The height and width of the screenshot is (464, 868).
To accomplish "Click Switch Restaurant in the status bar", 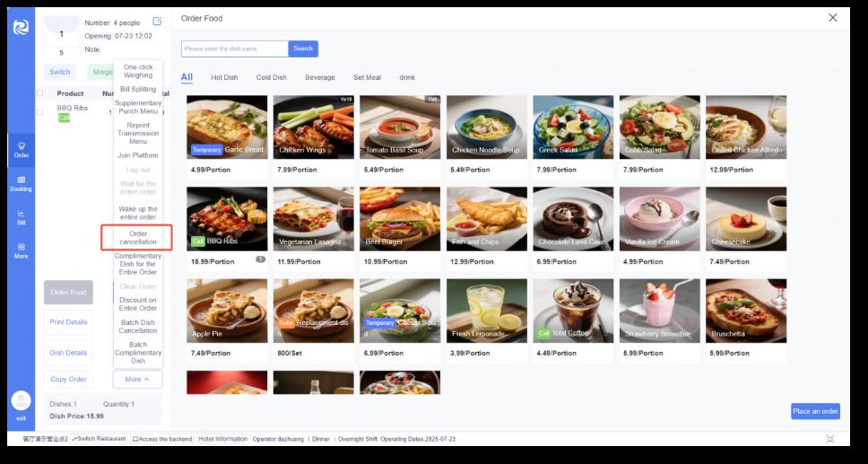I will pos(100,439).
